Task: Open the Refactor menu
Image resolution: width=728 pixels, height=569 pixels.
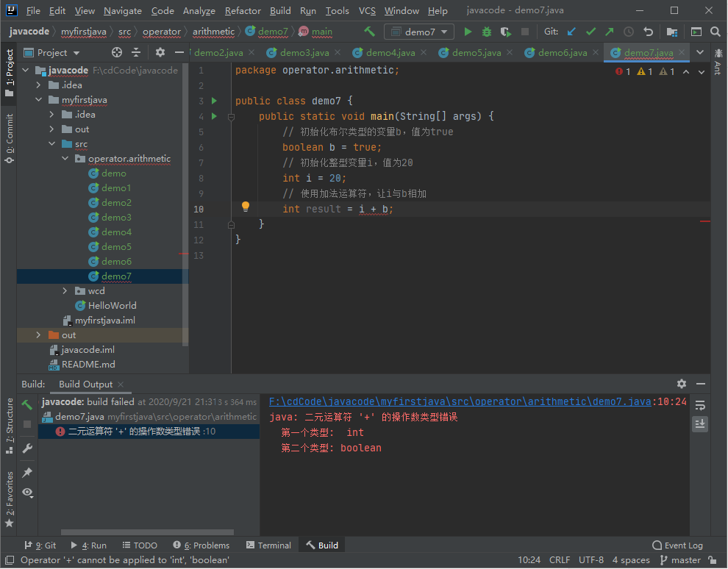Action: click(243, 11)
